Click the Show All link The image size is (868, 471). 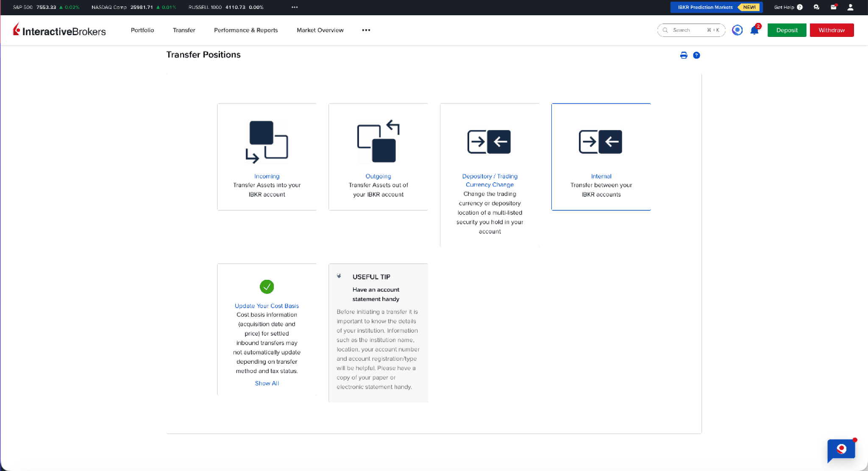pyautogui.click(x=267, y=383)
